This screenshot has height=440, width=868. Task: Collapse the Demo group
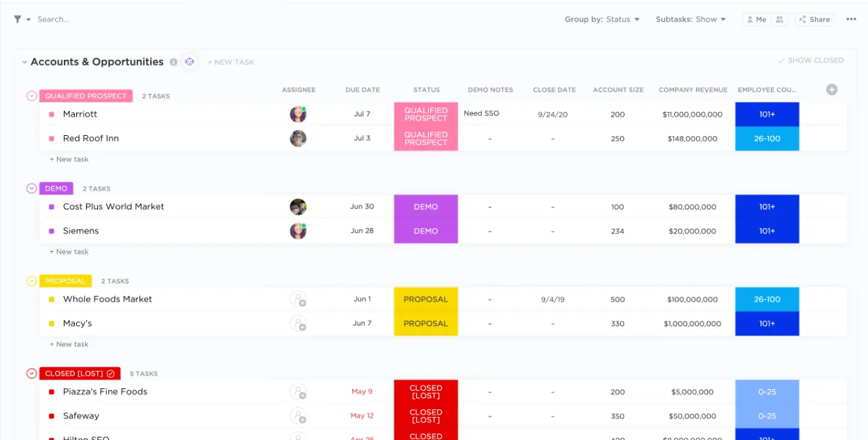pos(31,188)
